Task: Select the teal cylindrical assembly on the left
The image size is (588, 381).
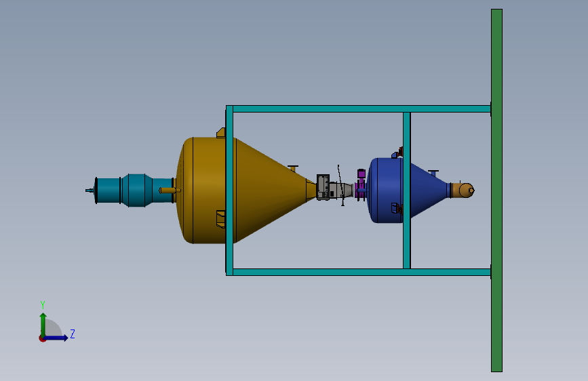Action: coord(133,190)
